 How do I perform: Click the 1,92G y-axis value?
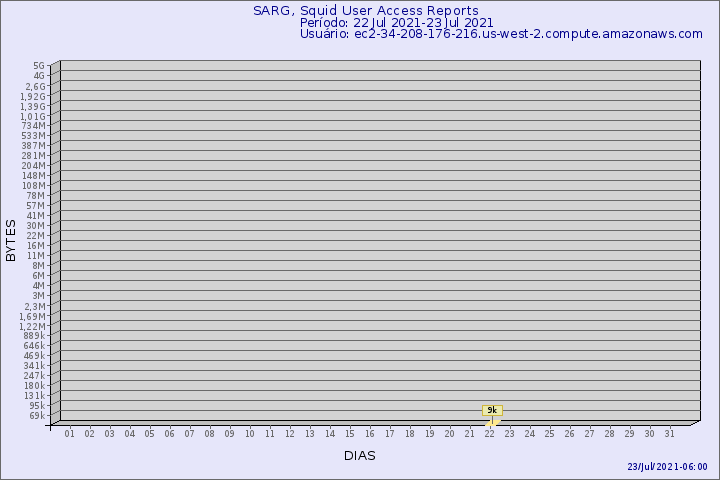33,96
